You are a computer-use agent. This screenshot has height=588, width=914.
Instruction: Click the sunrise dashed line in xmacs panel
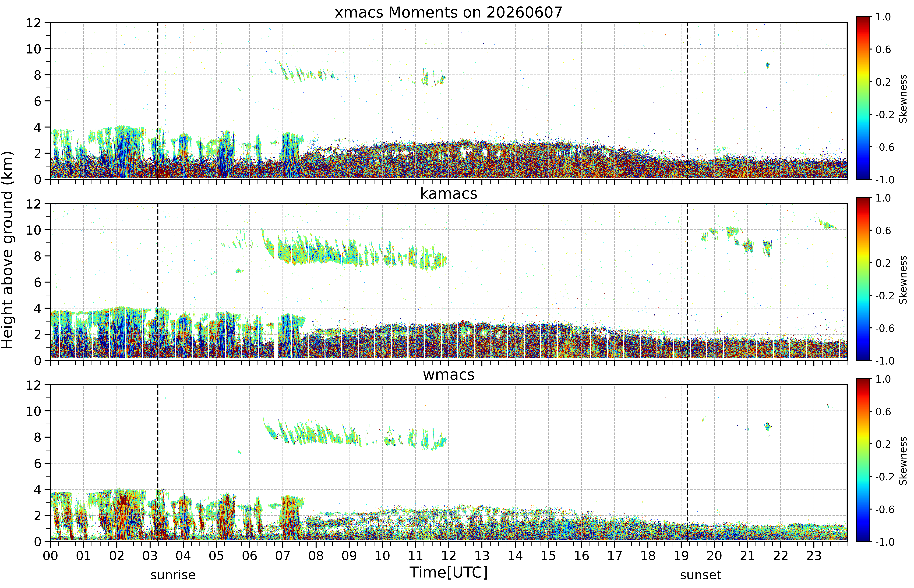[158, 101]
